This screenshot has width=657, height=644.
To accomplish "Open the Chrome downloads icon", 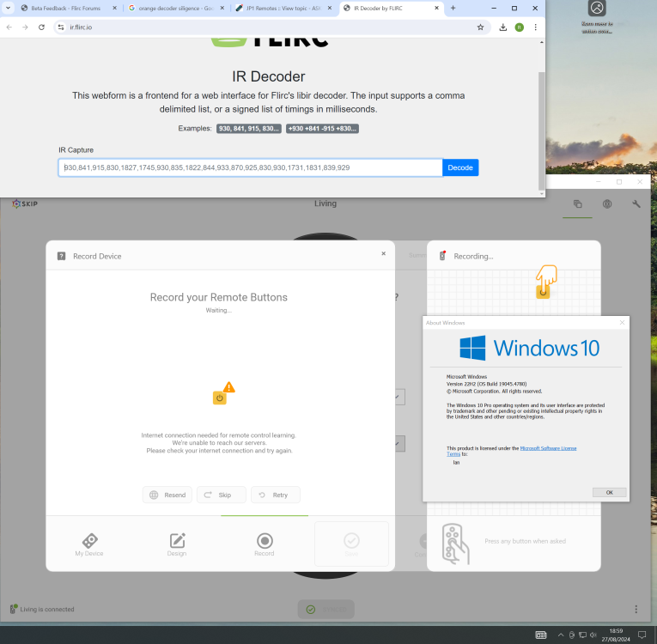I will click(x=502, y=27).
